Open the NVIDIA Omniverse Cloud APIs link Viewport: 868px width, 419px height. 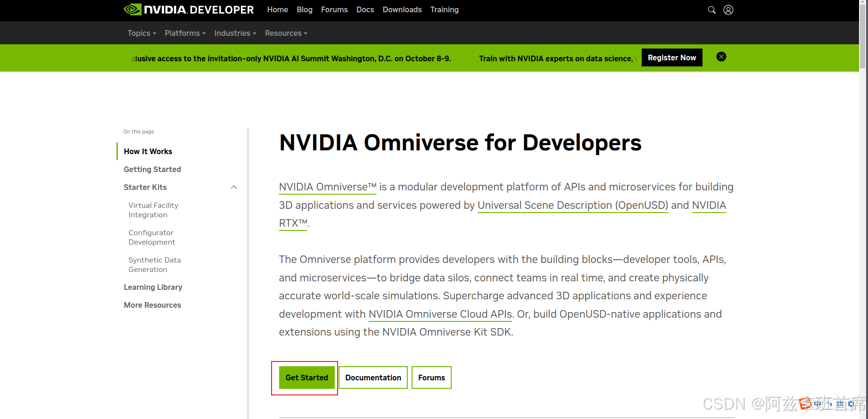pyautogui.click(x=440, y=314)
